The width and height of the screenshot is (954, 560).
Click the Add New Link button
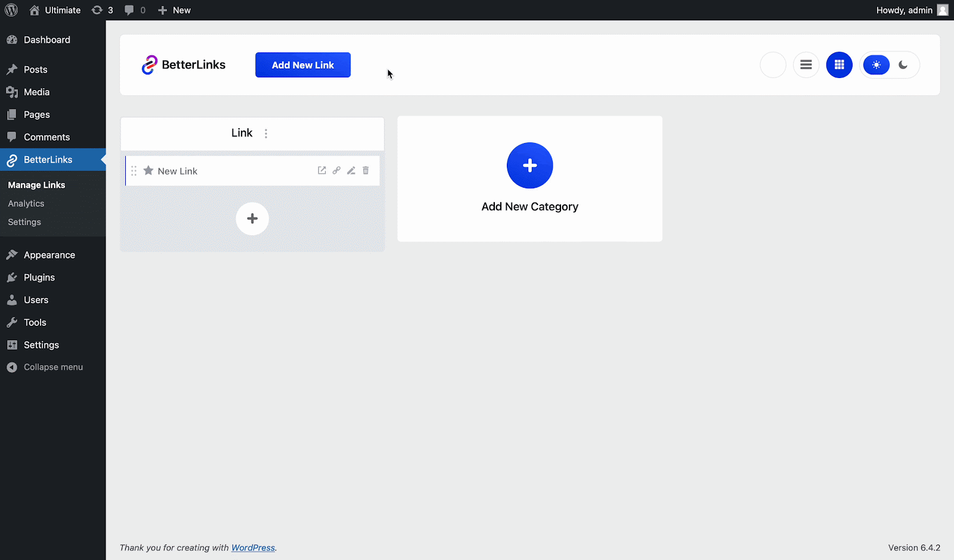point(302,64)
